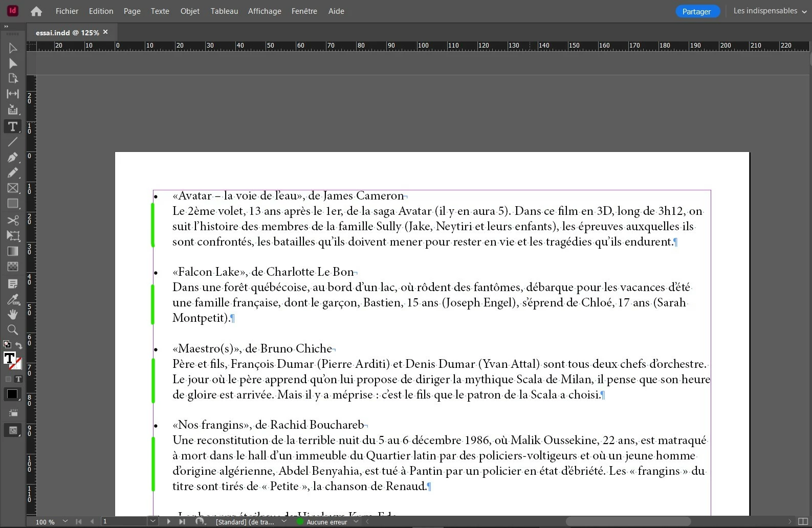Click the text fill color swatch
This screenshot has height=528, width=812.
pos(9,358)
